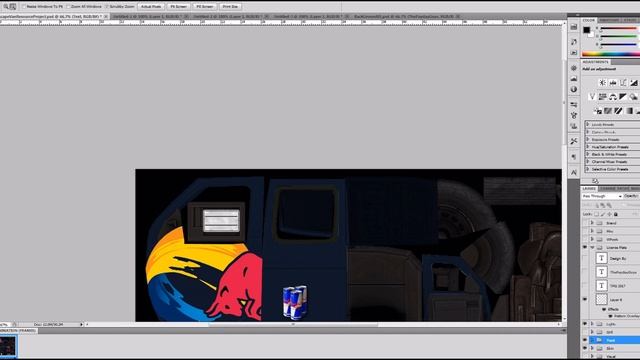This screenshot has width=640, height=360.
Task: Click the lock image pixels brush icon
Action: pyautogui.click(x=603, y=214)
